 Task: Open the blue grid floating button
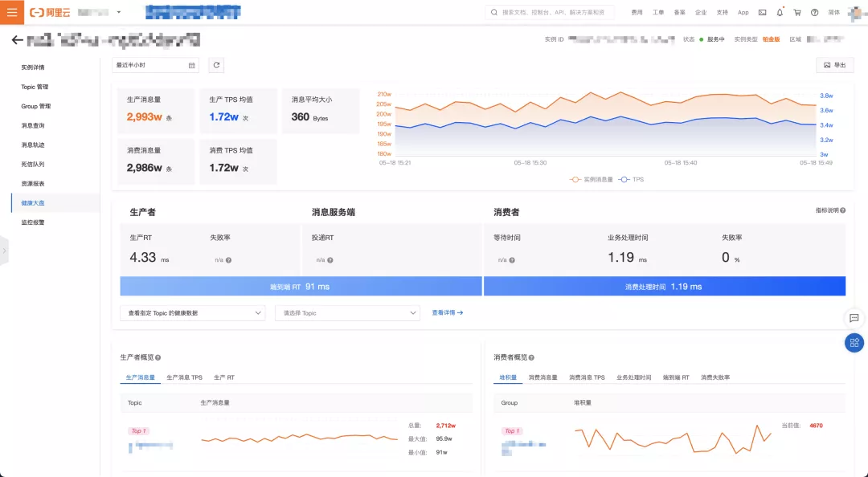click(x=854, y=343)
